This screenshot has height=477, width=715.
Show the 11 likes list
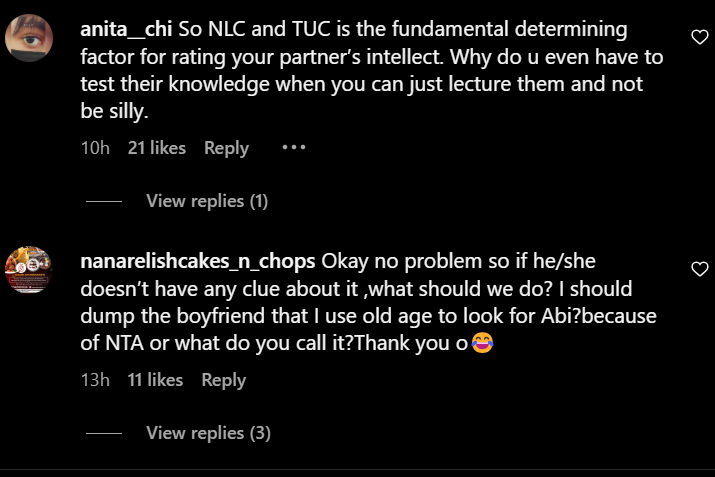point(155,380)
